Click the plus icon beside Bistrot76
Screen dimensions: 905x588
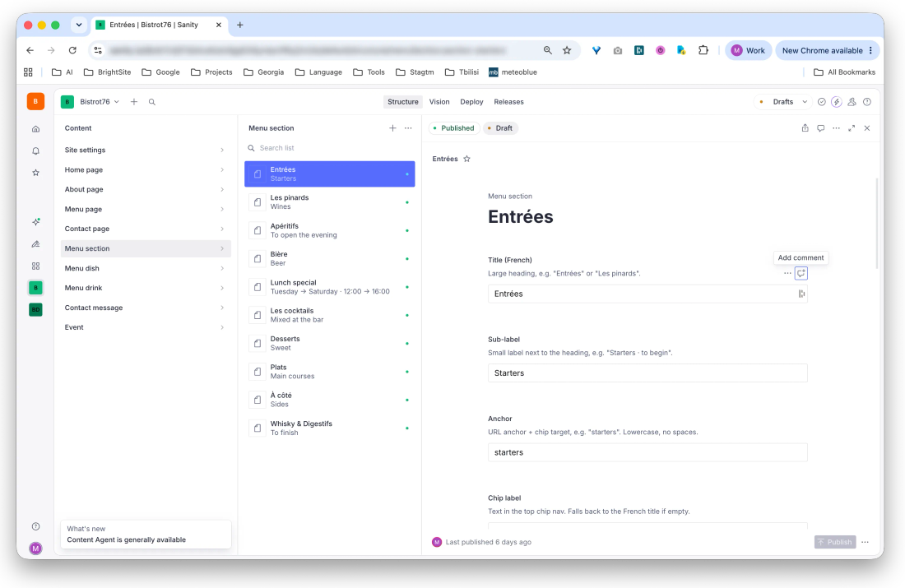tap(134, 101)
